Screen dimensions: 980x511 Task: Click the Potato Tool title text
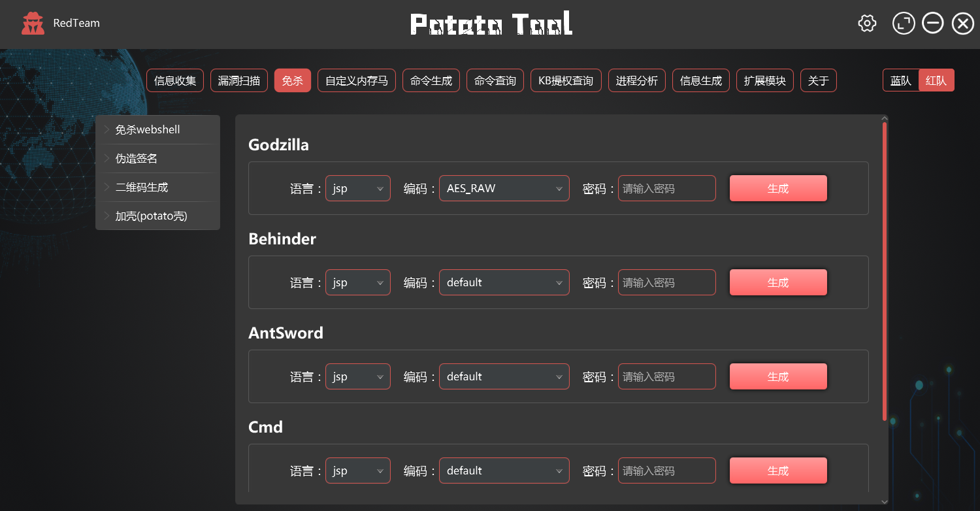click(491, 24)
